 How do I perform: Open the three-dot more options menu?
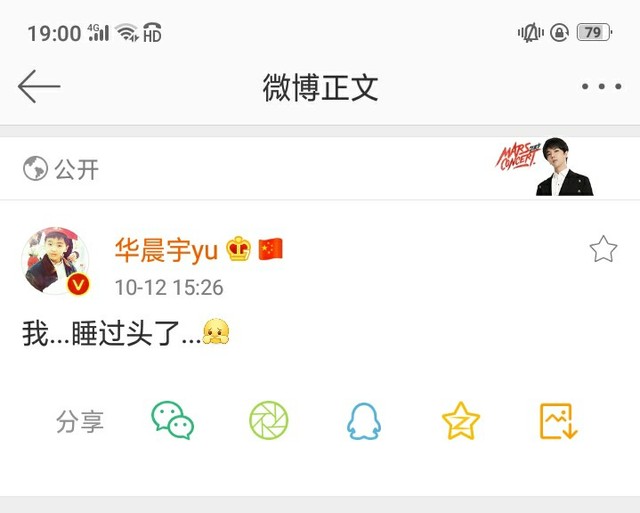pyautogui.click(x=602, y=86)
